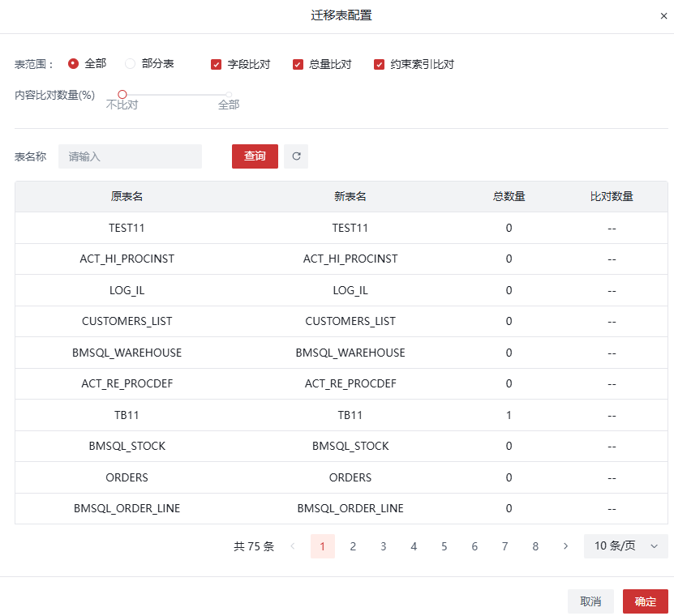The height and width of the screenshot is (616, 674).
Task: Cancel with the 取消 button
Action: coord(590,601)
